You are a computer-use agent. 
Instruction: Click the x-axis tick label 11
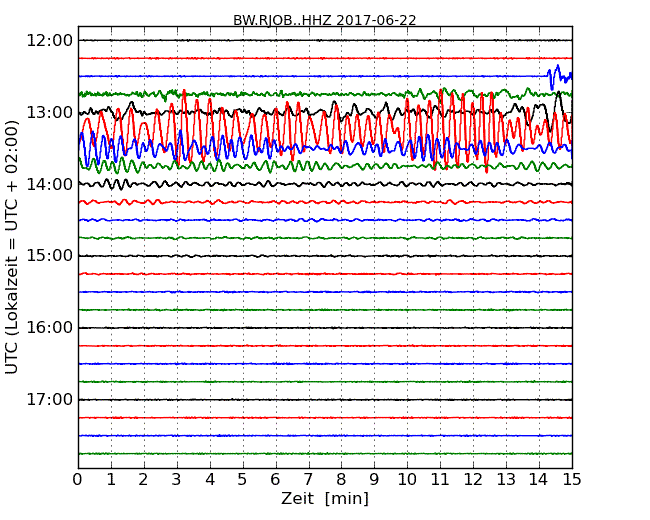point(440,480)
